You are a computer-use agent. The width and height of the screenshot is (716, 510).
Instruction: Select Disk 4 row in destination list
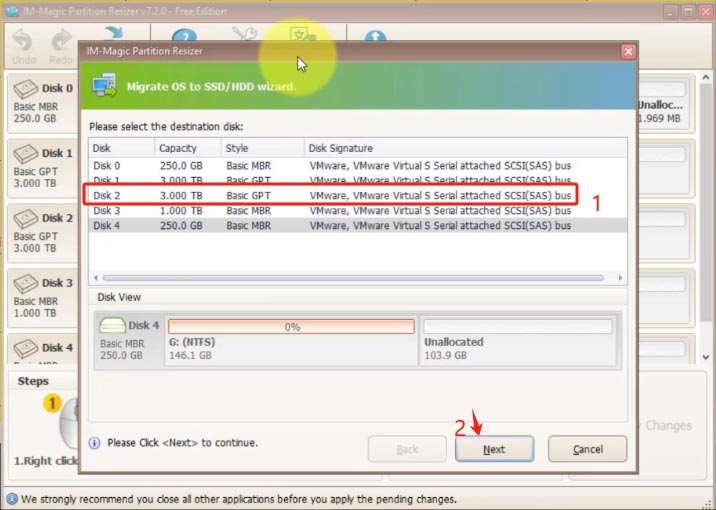coord(358,226)
